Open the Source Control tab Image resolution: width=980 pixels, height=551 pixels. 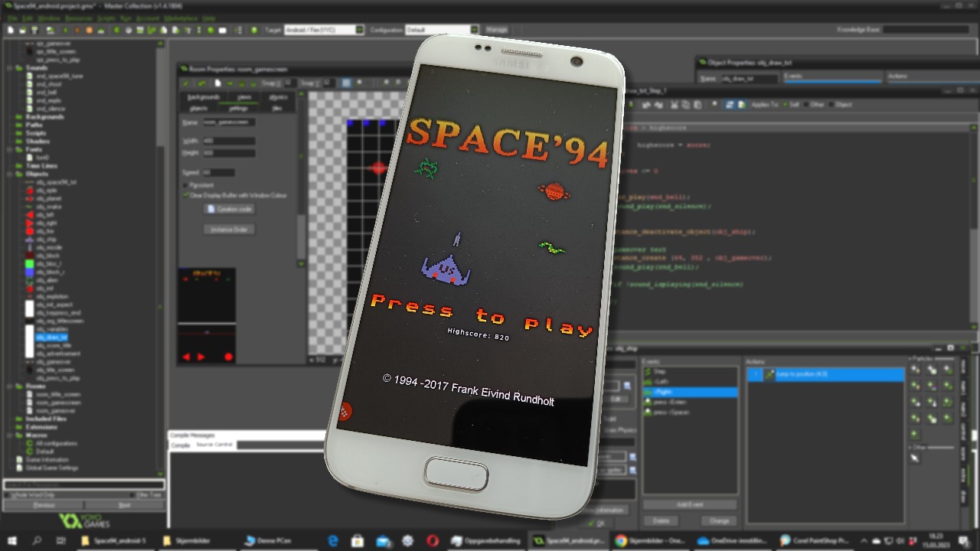pos(214,445)
